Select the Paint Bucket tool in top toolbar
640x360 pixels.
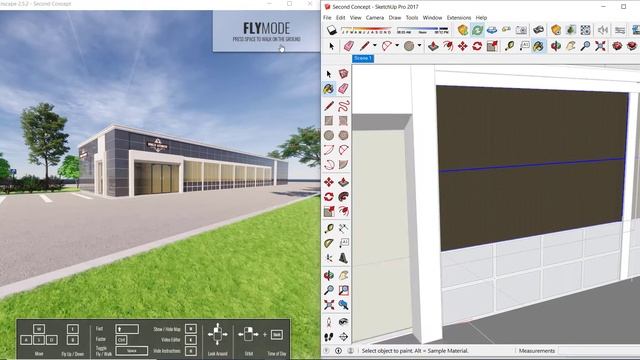click(538, 46)
